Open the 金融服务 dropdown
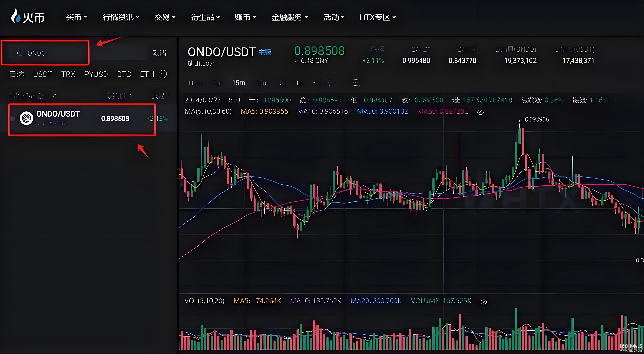 (x=290, y=17)
